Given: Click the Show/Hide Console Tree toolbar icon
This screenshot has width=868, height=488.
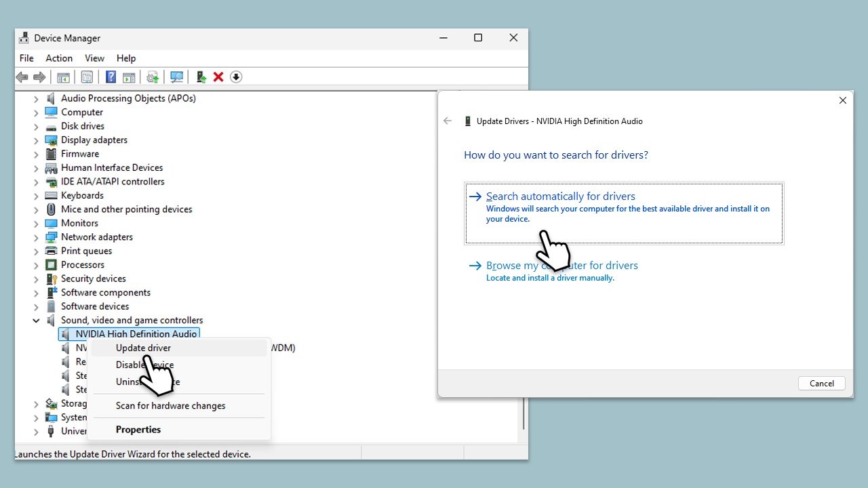Looking at the screenshot, I should [63, 77].
